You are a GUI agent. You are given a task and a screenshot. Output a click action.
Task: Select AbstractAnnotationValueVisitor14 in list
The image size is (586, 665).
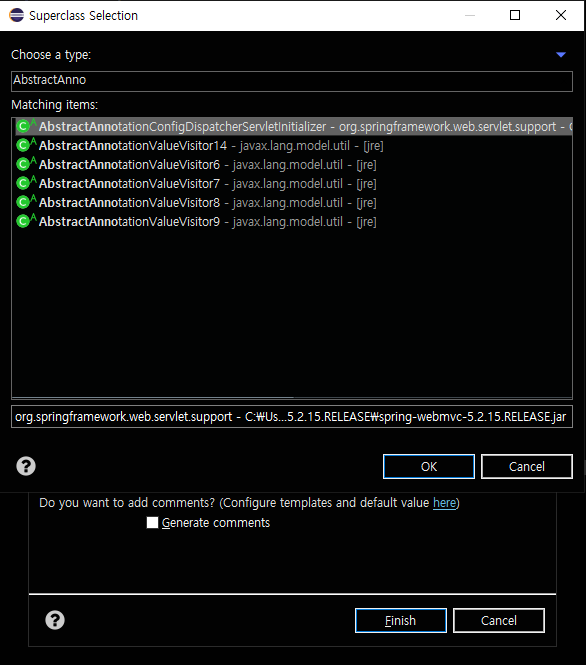293,145
